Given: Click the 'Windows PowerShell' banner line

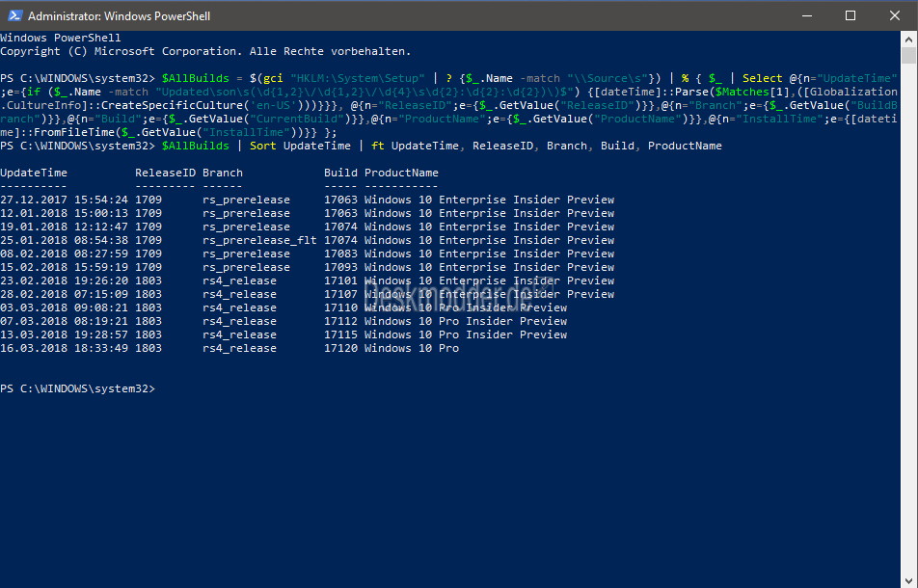Looking at the screenshot, I should click(x=61, y=38).
